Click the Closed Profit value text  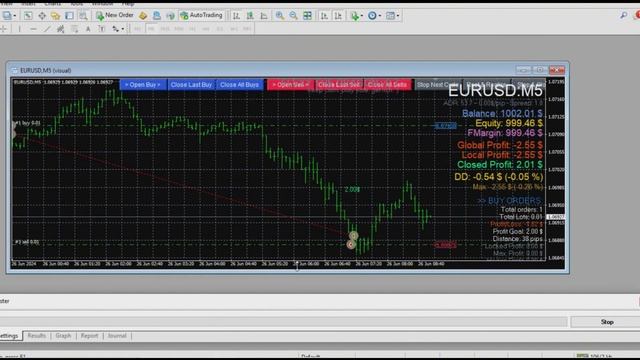(500, 164)
